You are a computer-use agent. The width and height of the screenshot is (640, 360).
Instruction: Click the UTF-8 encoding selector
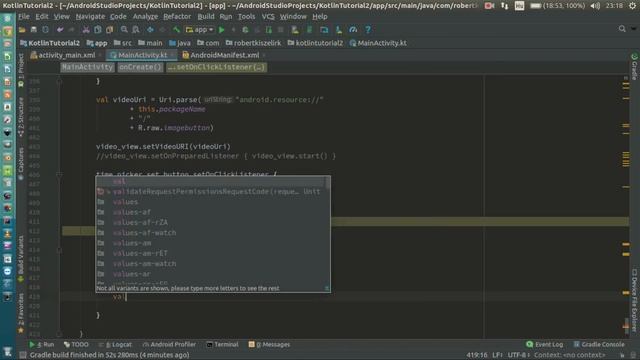519,355
